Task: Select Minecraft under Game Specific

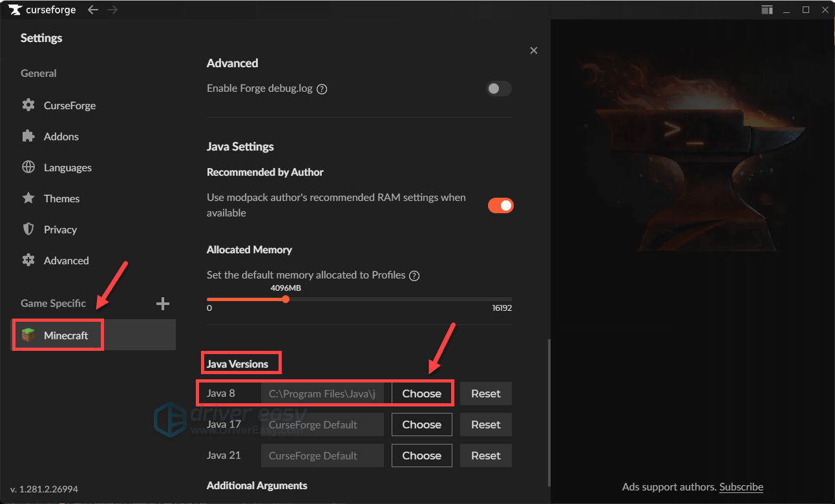Action: tap(94, 335)
